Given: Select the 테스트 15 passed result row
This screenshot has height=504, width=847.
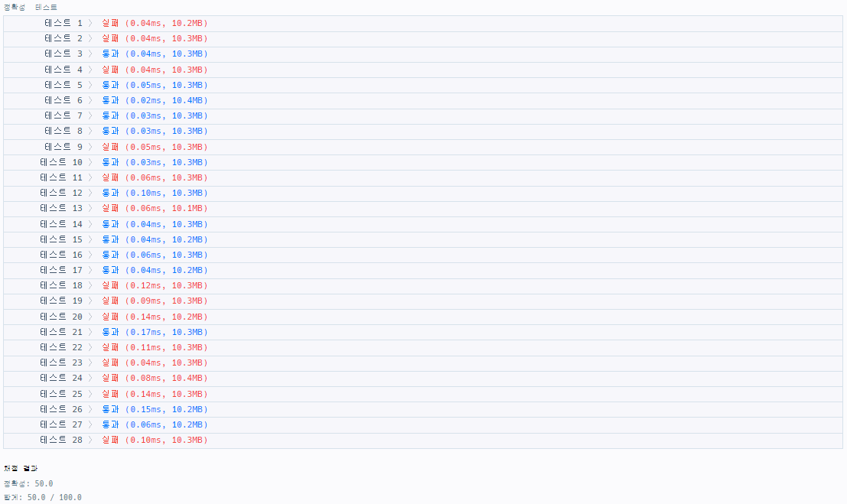Looking at the screenshot, I should click(423, 240).
